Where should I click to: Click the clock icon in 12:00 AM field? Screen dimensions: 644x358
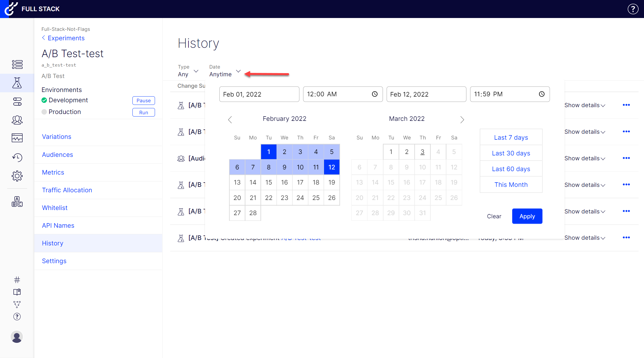pos(375,94)
